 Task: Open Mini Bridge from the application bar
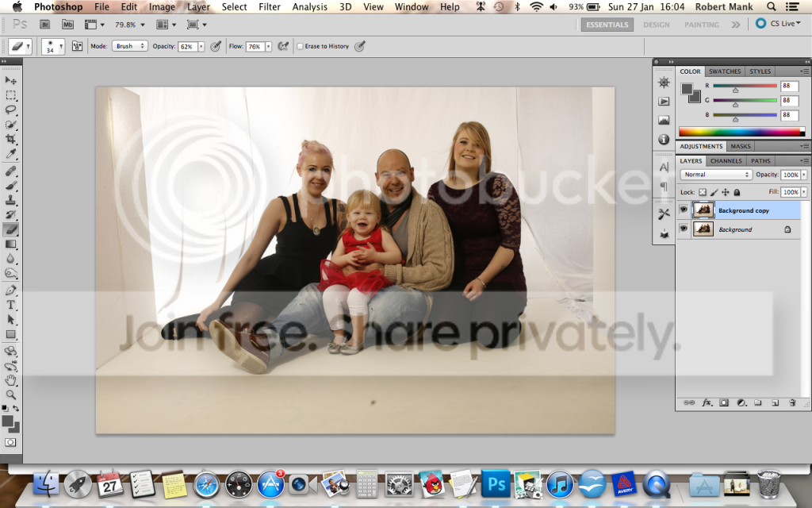point(67,25)
